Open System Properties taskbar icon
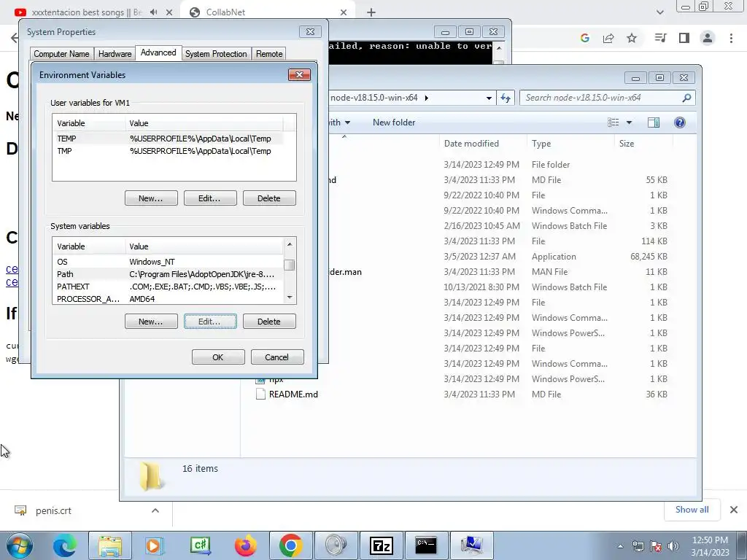 click(471, 545)
